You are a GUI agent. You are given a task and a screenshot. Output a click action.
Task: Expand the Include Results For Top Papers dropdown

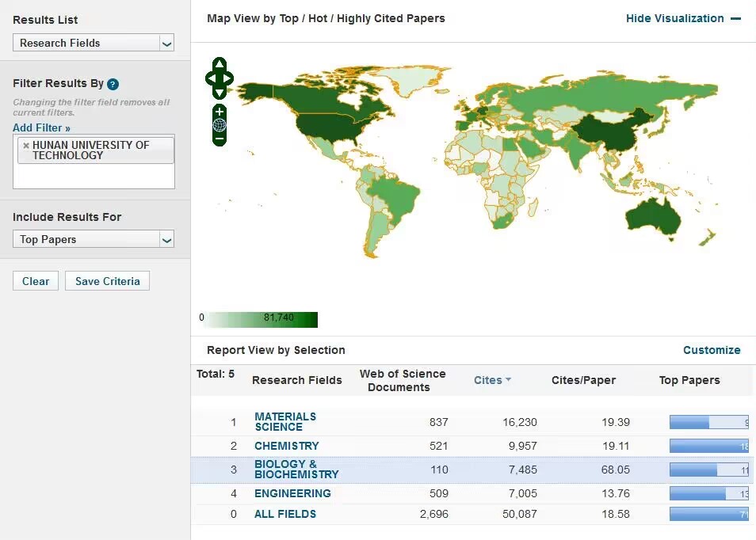coord(94,240)
